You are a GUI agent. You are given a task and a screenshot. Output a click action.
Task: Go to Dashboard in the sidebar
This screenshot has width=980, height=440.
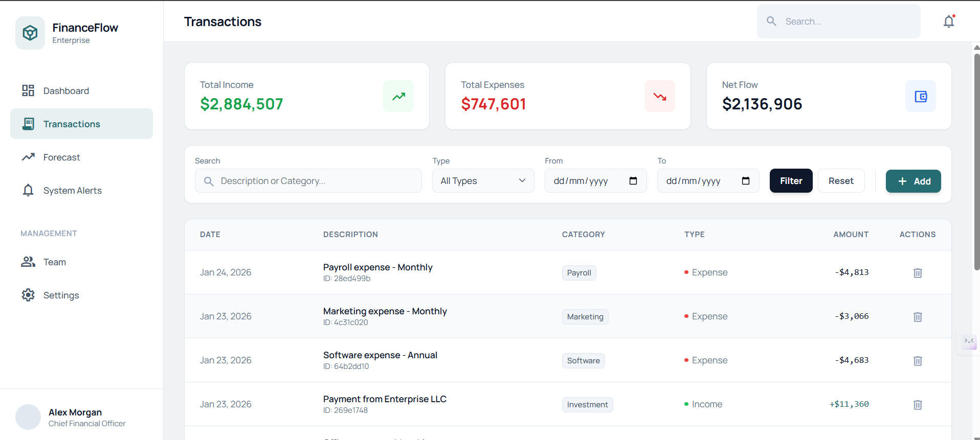pos(81,90)
